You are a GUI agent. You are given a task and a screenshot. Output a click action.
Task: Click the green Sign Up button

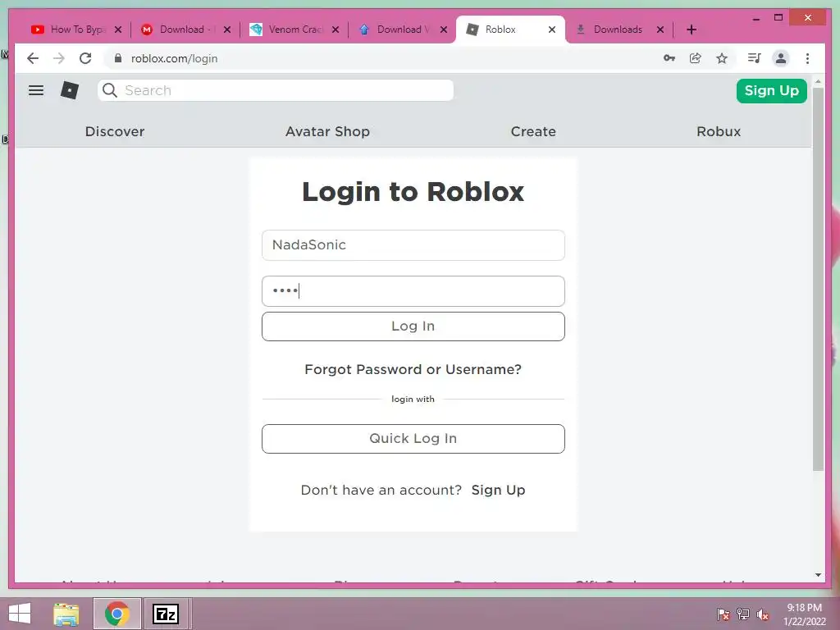(x=771, y=90)
